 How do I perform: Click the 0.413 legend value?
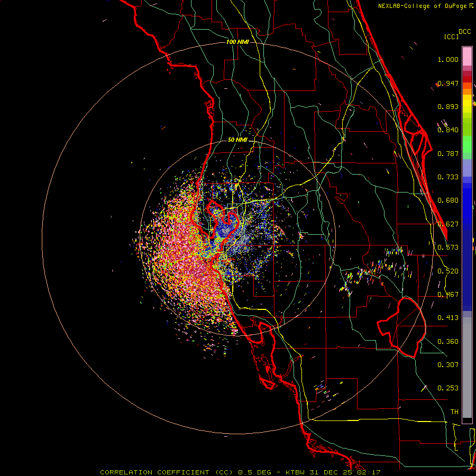(x=448, y=318)
